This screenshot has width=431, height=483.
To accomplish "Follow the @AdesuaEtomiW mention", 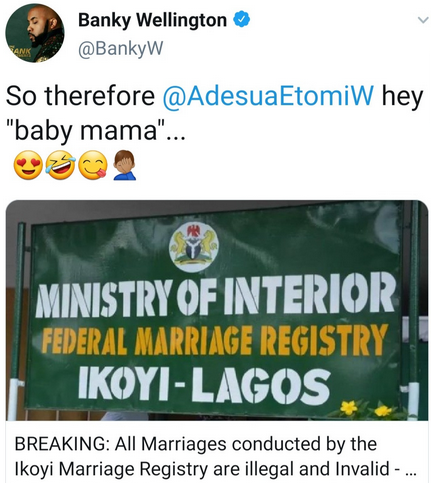I will pos(268,96).
